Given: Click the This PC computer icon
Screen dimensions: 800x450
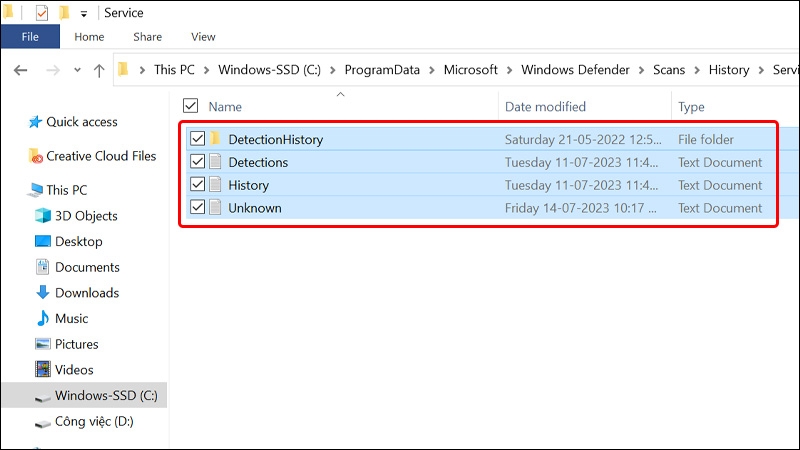Looking at the screenshot, I should tap(36, 190).
